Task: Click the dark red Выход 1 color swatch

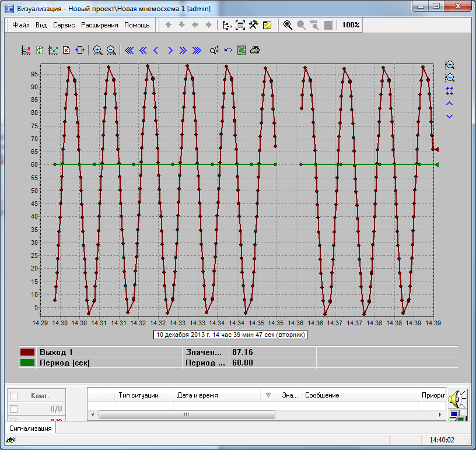Action: [x=27, y=352]
